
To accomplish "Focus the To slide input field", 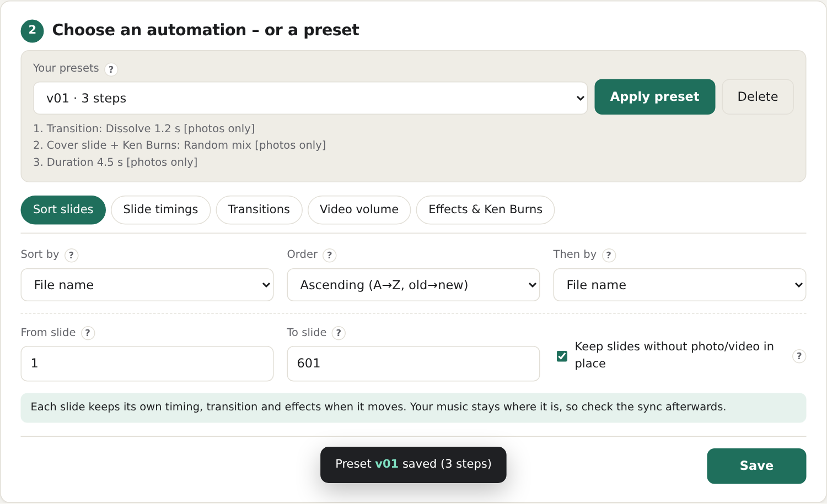I will 413,364.
